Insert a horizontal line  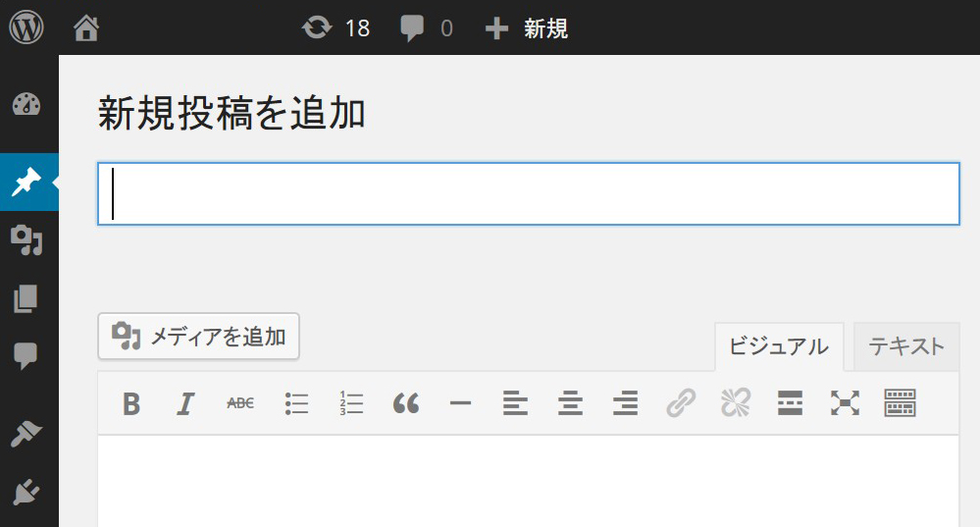pyautogui.click(x=461, y=403)
